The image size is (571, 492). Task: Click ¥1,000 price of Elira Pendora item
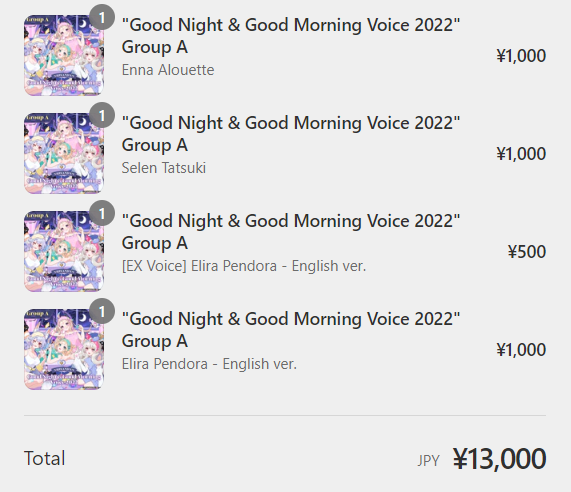coord(521,350)
